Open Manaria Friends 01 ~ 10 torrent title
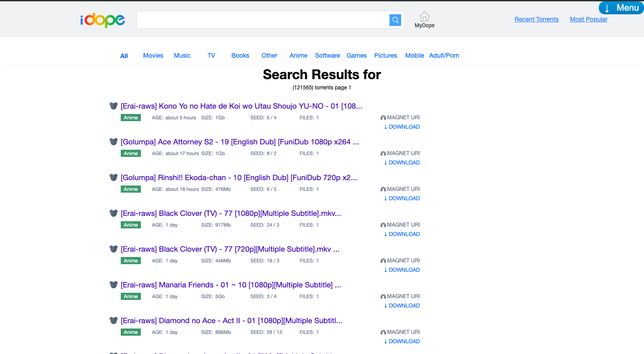644x354 pixels. click(x=231, y=285)
